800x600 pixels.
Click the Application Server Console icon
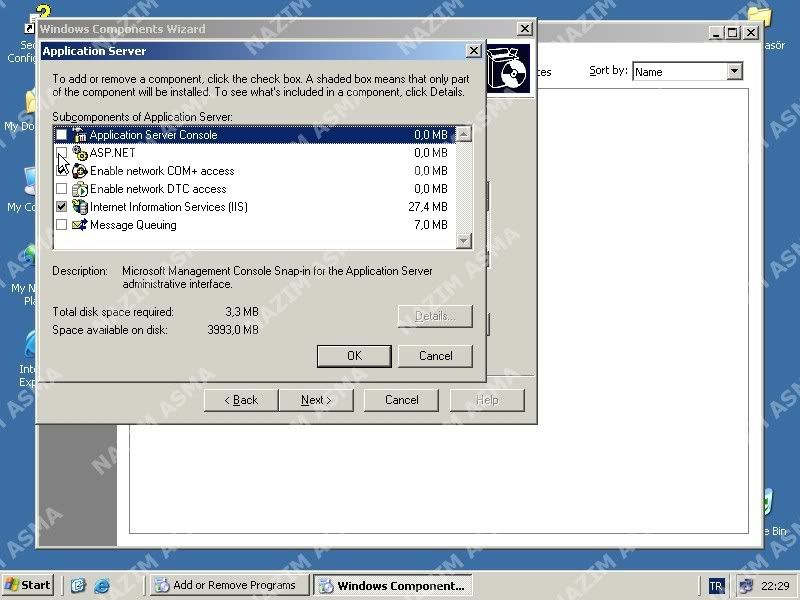[x=80, y=135]
